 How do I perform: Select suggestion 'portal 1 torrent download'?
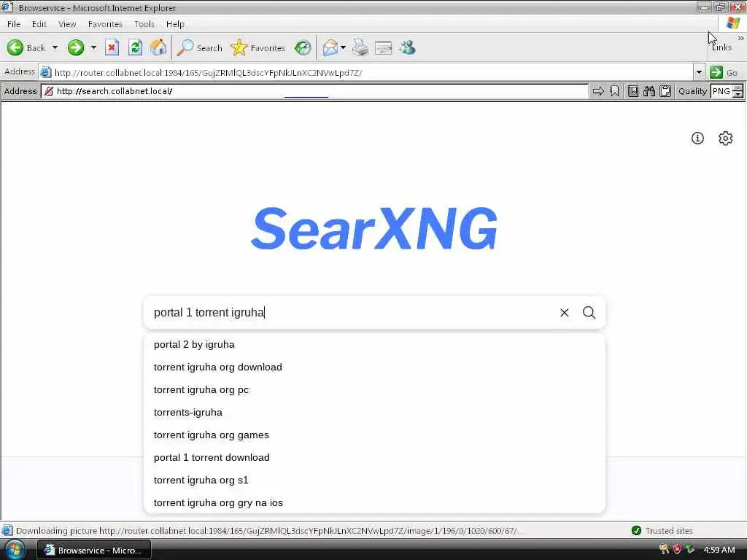[374, 458]
